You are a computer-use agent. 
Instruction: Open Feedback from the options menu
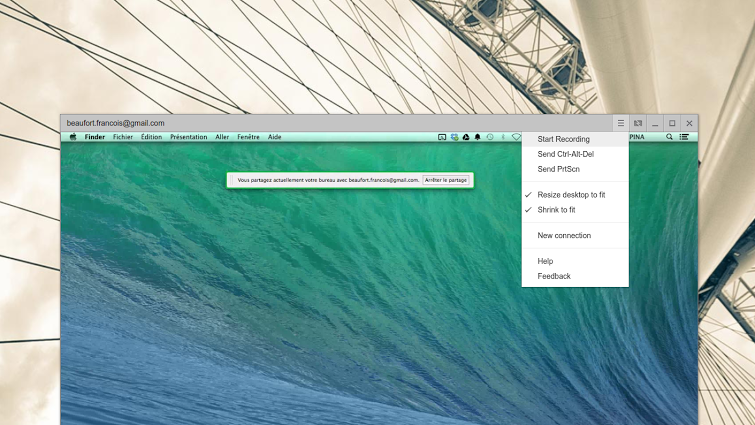point(554,276)
